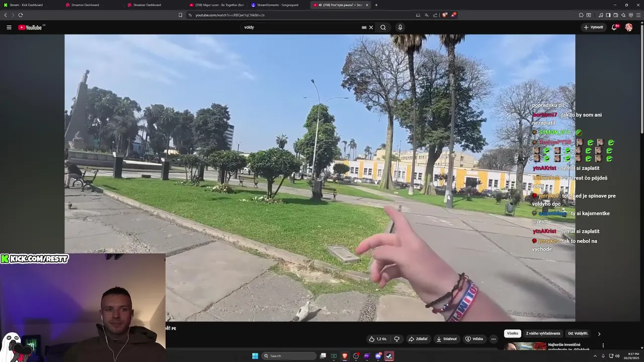644x362 pixels.
Task: Open more actions ellipsis under video
Action: [x=494, y=339]
